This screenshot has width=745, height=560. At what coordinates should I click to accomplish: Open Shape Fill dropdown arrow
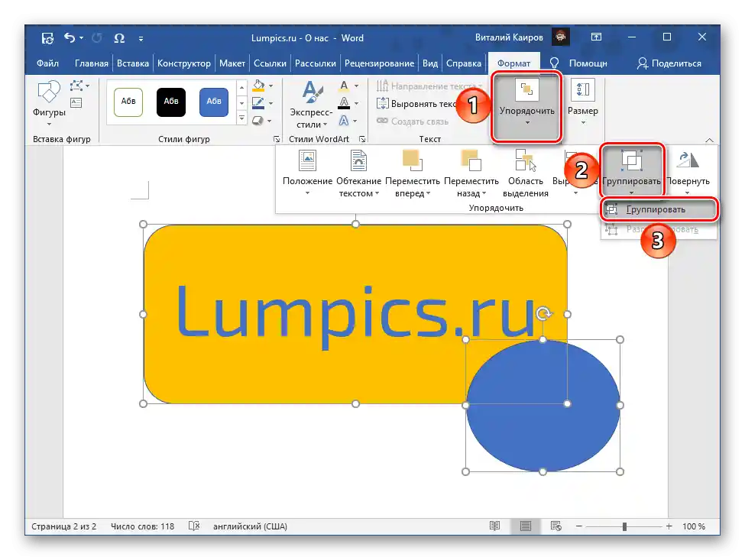coord(270,86)
